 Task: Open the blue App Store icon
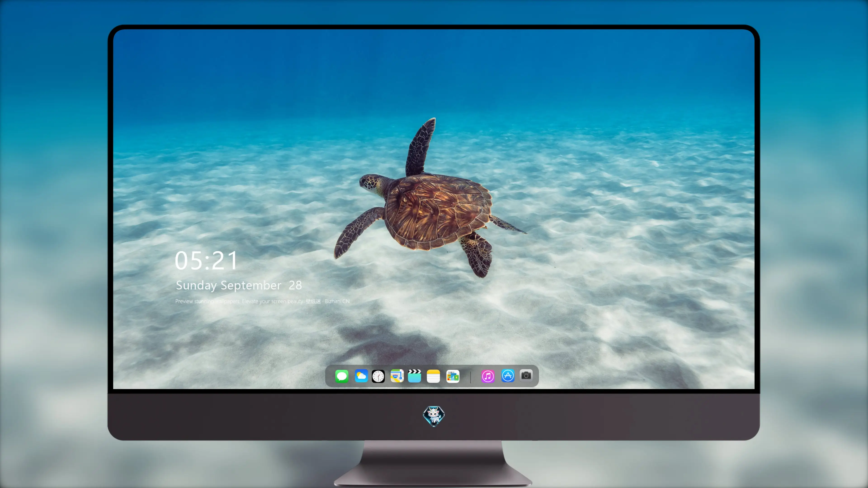click(x=508, y=375)
